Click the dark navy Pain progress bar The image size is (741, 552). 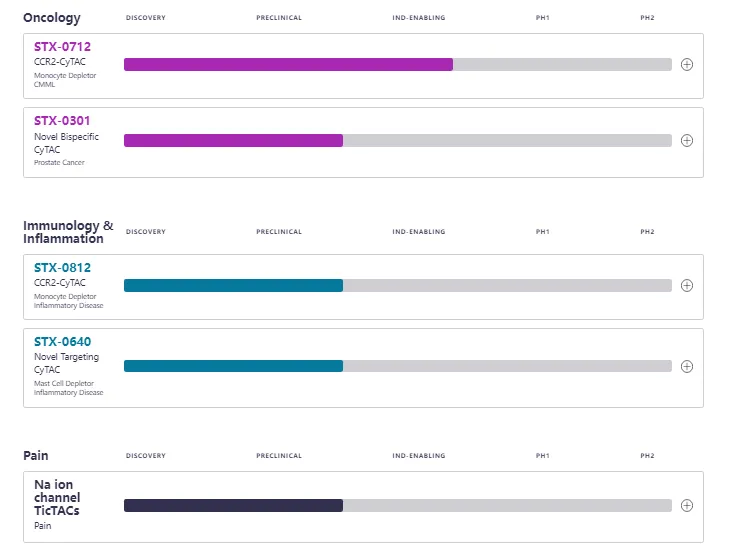click(233, 506)
